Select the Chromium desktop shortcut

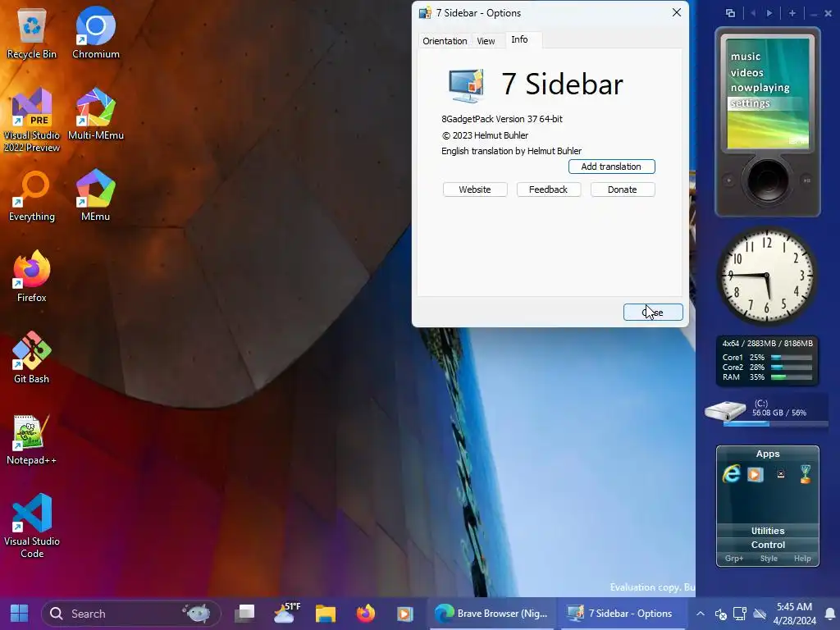[95, 33]
